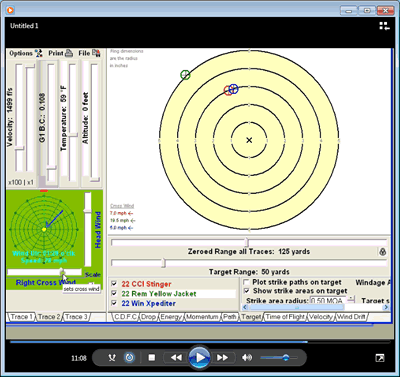The image size is (400, 377).
Task: Click the target center cross mark
Action: pos(249,140)
